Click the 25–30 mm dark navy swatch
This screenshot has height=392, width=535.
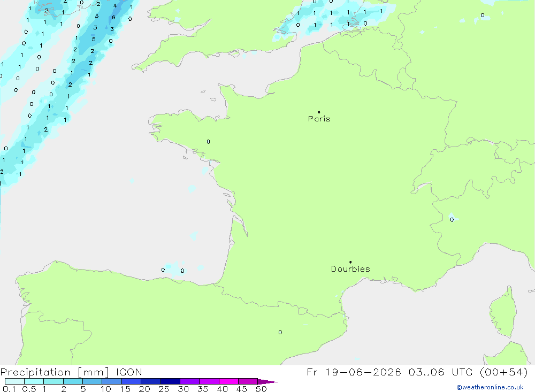point(170,381)
